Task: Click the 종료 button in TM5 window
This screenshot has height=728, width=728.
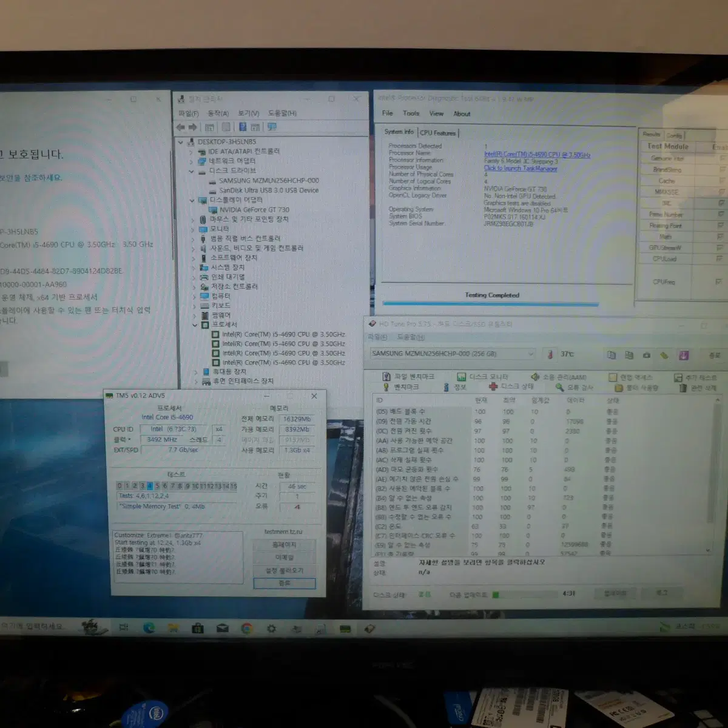Action: [285, 583]
